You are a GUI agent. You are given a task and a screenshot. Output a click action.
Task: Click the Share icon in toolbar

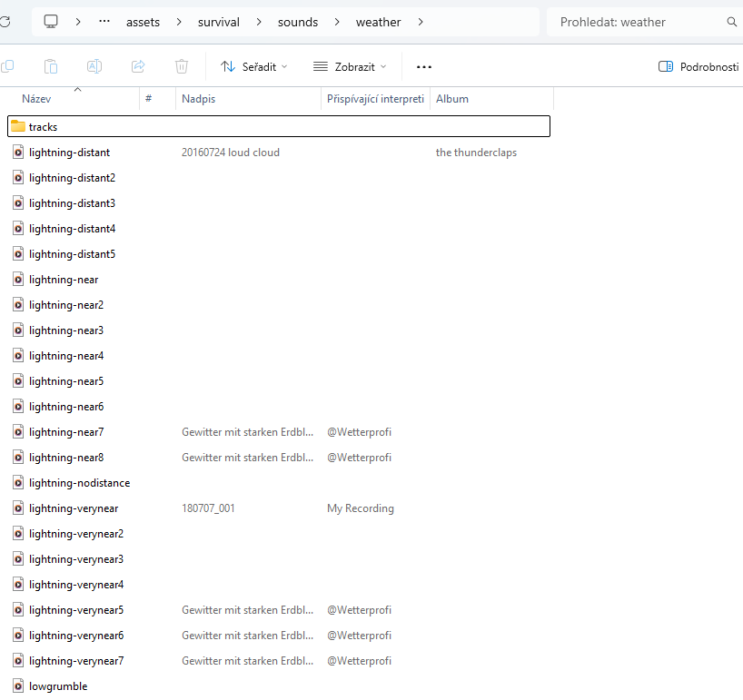click(138, 66)
